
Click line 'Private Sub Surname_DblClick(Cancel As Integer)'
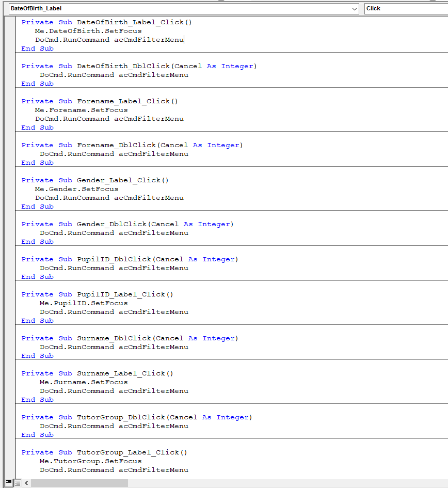tap(130, 339)
